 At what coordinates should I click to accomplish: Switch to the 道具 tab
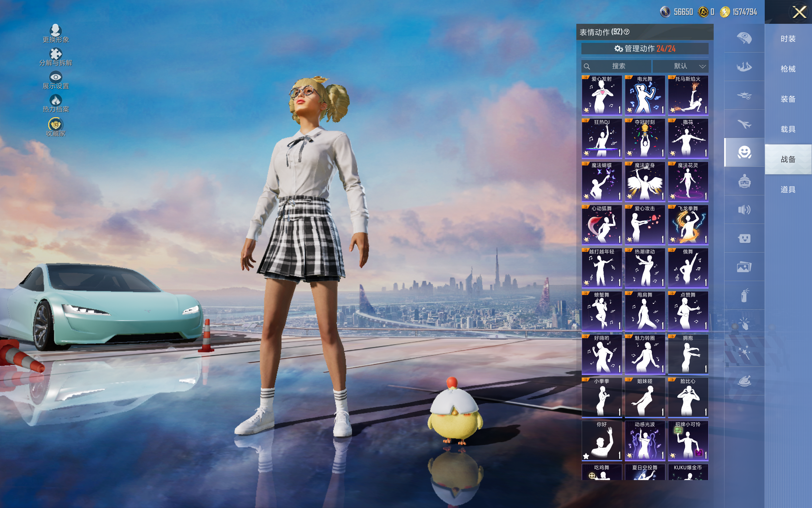pyautogui.click(x=788, y=190)
